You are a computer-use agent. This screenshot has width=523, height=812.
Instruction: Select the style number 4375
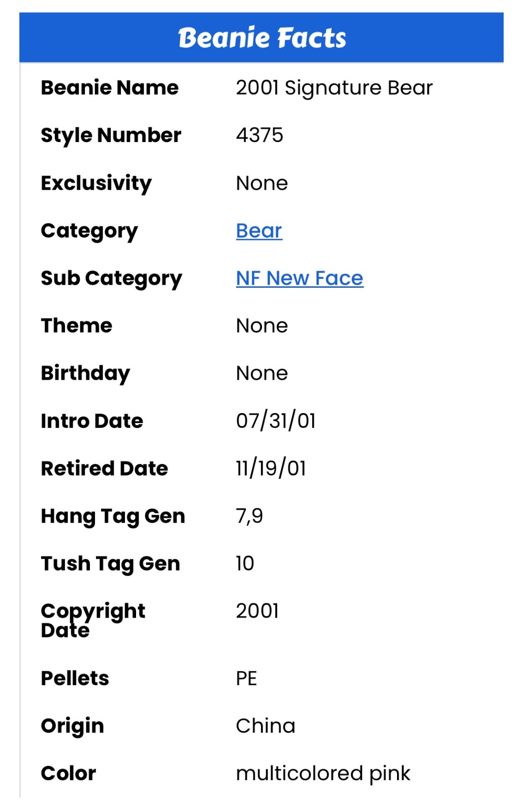click(x=259, y=136)
